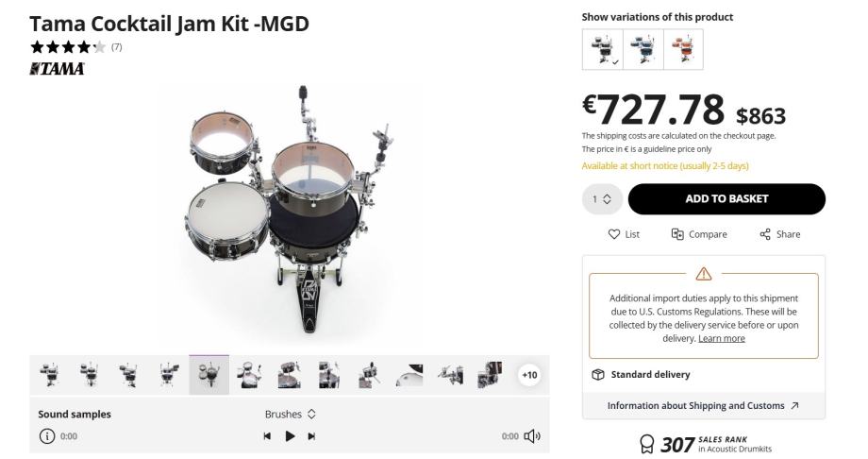This screenshot has width=868, height=459.
Task: Show +10 more product images
Action: click(x=529, y=375)
